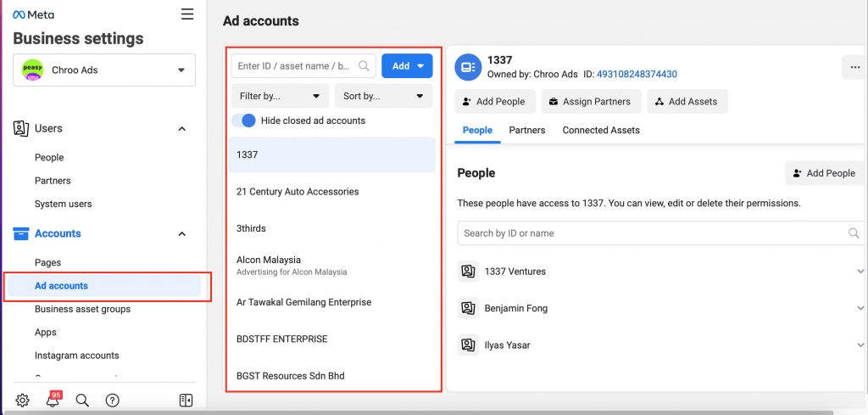Click magnifier in Search by ID or name
The height and width of the screenshot is (415, 868).
click(854, 233)
